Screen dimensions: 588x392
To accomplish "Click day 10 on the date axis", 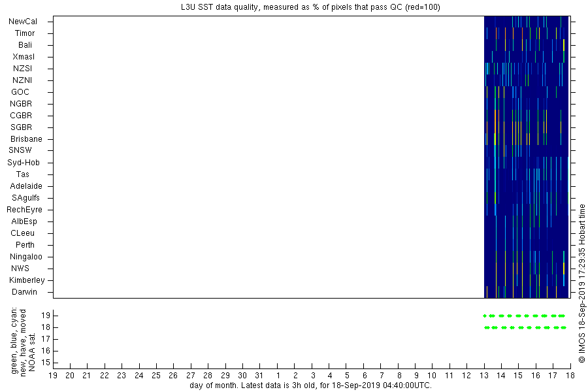I will pyautogui.click(x=432, y=375).
